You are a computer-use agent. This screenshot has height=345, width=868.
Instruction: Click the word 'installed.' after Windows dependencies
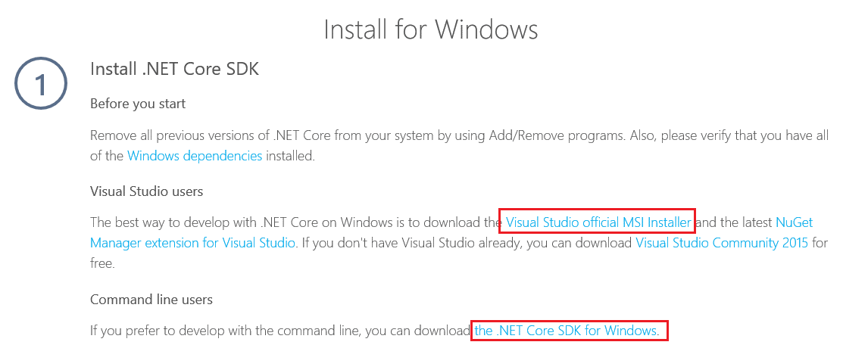pyautogui.click(x=291, y=156)
